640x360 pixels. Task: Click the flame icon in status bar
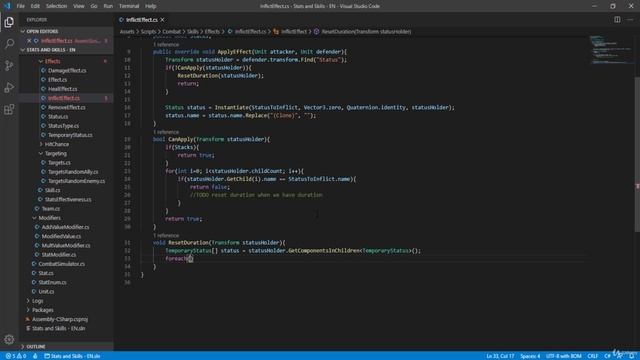point(35,356)
